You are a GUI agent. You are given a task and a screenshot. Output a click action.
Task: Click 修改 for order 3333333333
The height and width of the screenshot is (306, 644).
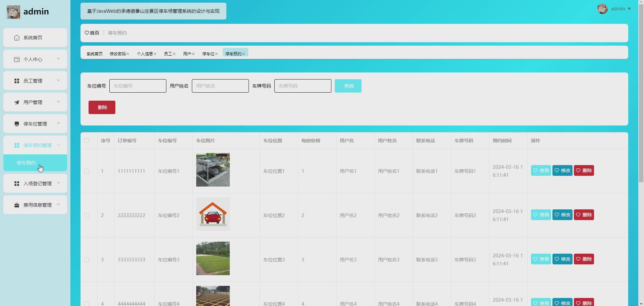pyautogui.click(x=562, y=259)
